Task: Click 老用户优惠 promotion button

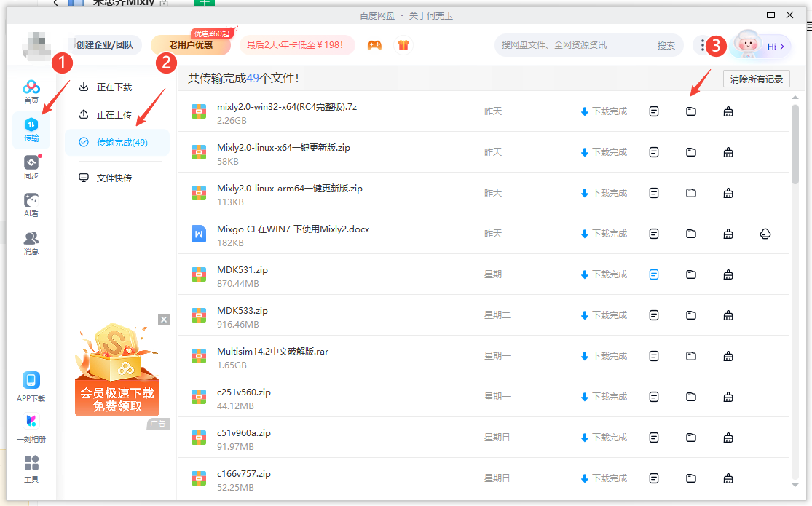Action: pos(191,45)
